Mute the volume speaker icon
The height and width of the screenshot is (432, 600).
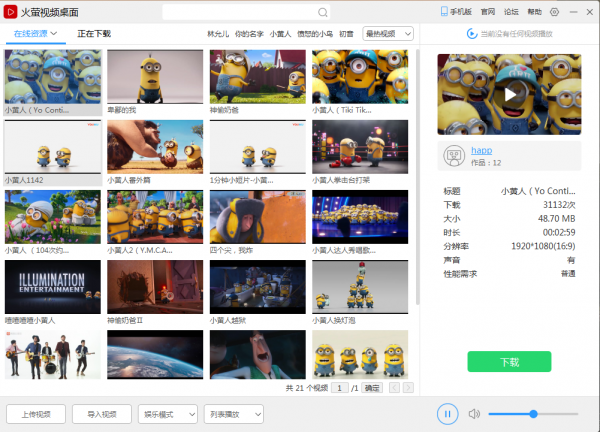coord(474,414)
